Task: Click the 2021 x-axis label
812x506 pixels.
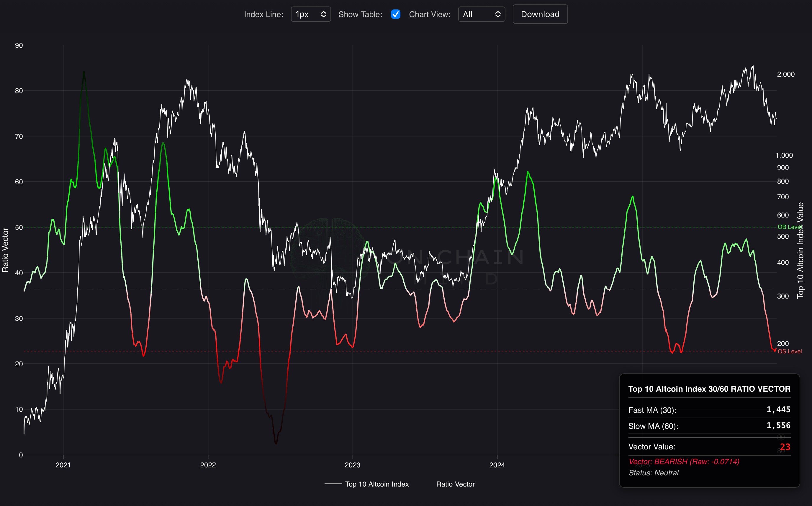Action: coord(63,465)
